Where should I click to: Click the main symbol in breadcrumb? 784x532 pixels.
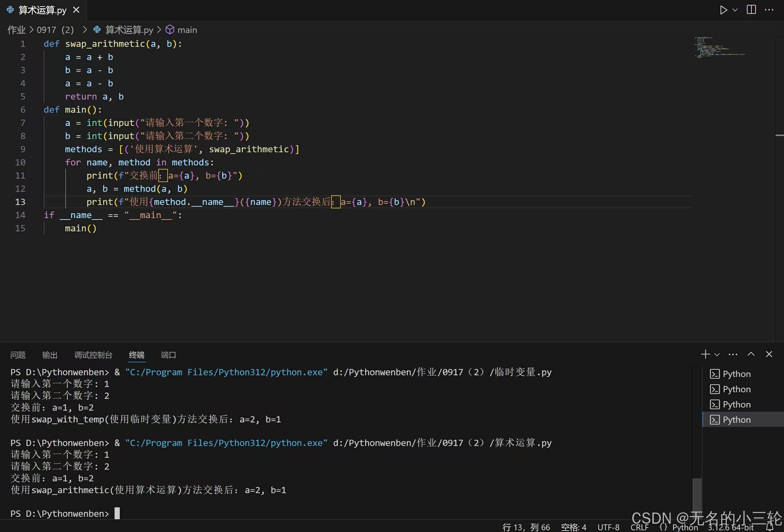click(187, 30)
